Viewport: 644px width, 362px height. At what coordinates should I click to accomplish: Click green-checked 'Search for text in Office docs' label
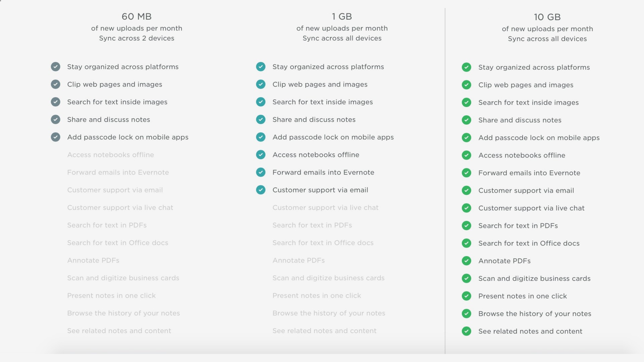point(529,243)
